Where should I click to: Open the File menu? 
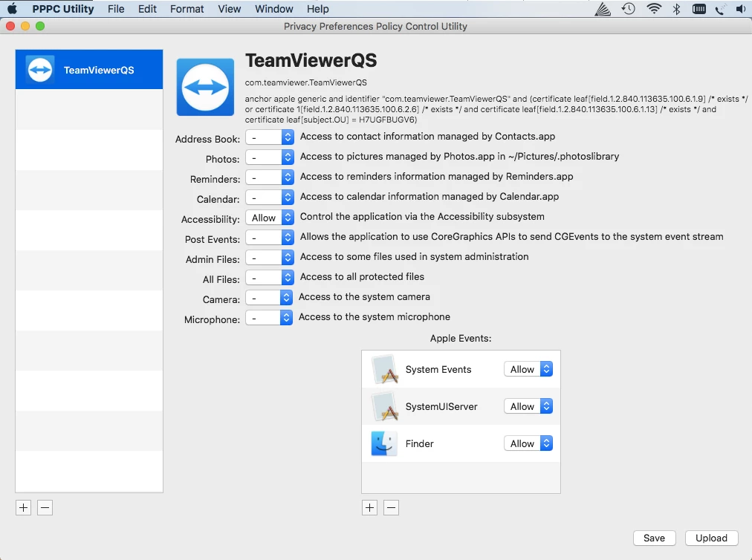click(116, 9)
